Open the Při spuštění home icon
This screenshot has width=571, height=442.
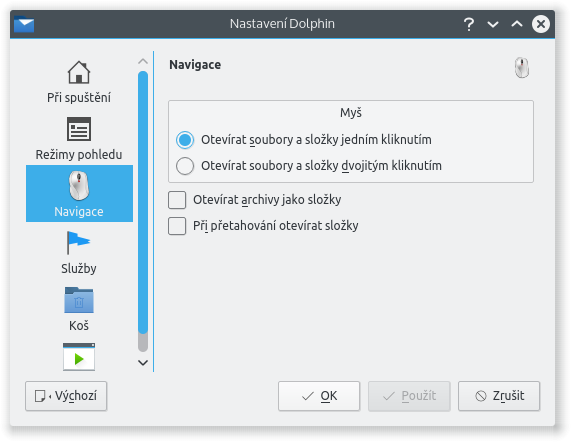(79, 72)
